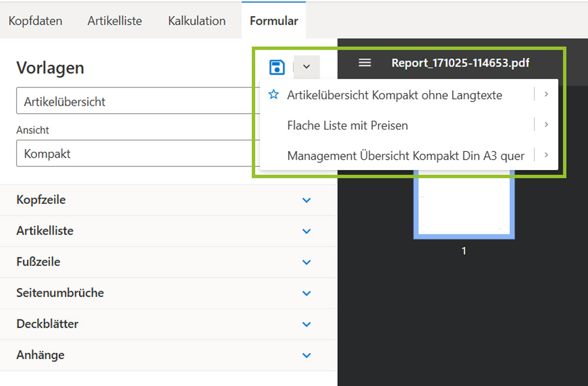The height and width of the screenshot is (386, 588).
Task: Open the dropdown arrow next to save icon
Action: click(x=307, y=67)
